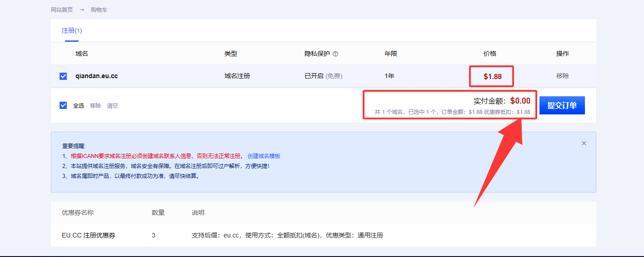The width and height of the screenshot is (644, 257).
Task: Click the 已开启 (免费) privacy protection status
Action: pyautogui.click(x=323, y=76)
